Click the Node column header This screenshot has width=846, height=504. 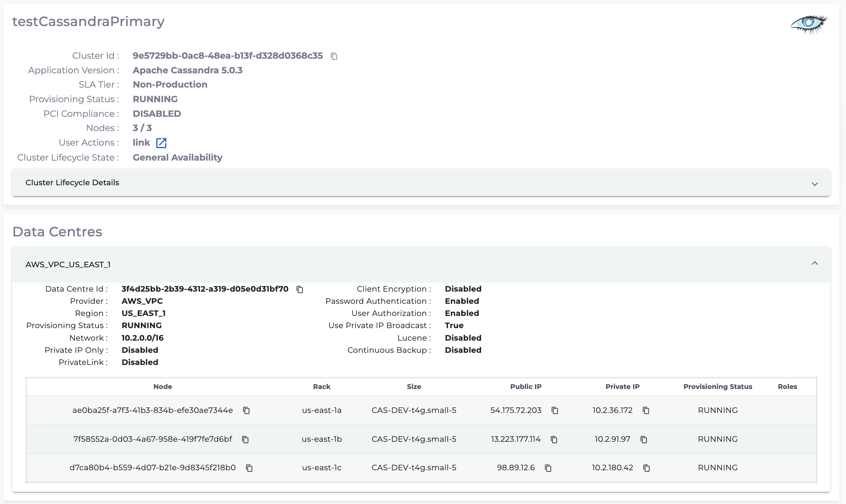point(163,387)
